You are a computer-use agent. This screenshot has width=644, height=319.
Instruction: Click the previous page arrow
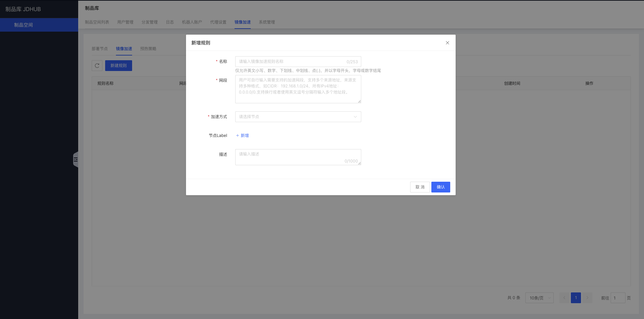[564, 298]
